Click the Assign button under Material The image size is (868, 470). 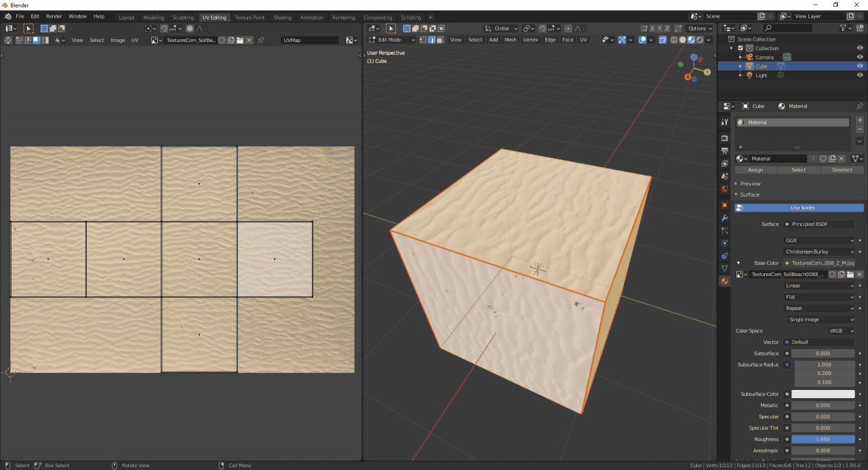(755, 170)
